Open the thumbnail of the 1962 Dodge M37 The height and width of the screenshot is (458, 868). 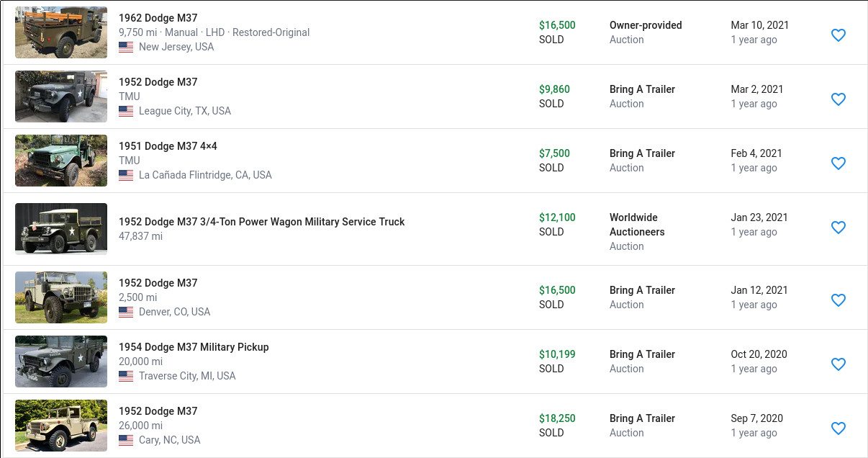(61, 32)
